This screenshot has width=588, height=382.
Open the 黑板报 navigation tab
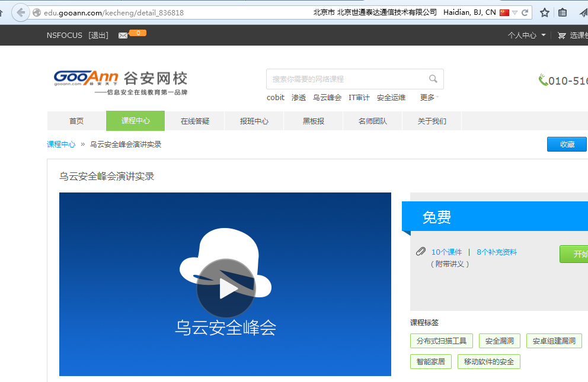[314, 121]
